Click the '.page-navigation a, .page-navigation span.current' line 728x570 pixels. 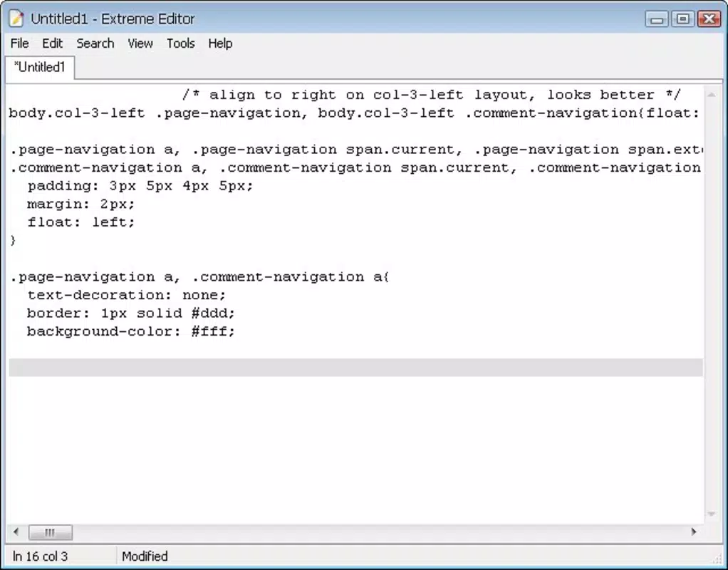pyautogui.click(x=355, y=150)
